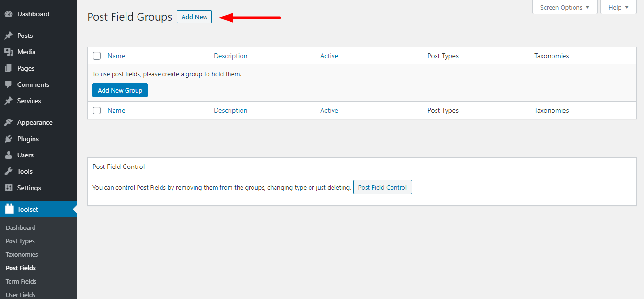Expand the Help dropdown
The image size is (644, 299).
coord(619,7)
